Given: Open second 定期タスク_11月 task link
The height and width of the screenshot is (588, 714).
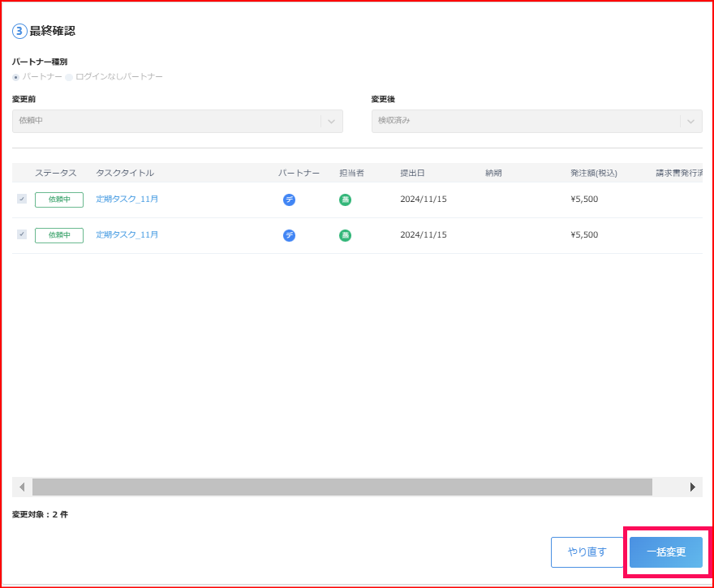Looking at the screenshot, I should [x=127, y=234].
